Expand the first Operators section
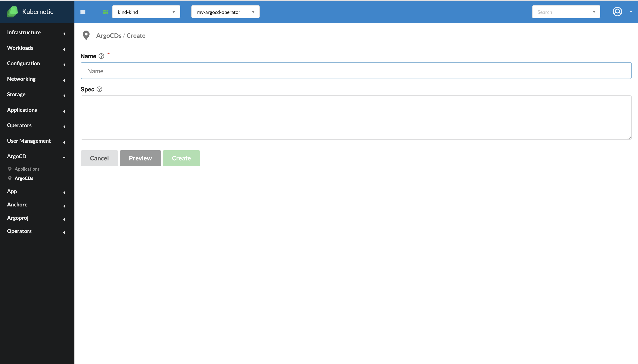The height and width of the screenshot is (364, 638). [x=37, y=125]
